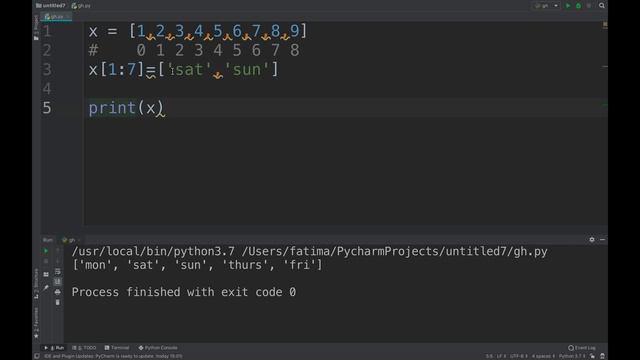Open the run configuration dropdown
The width and height of the screenshot is (640, 360).
click(x=547, y=6)
